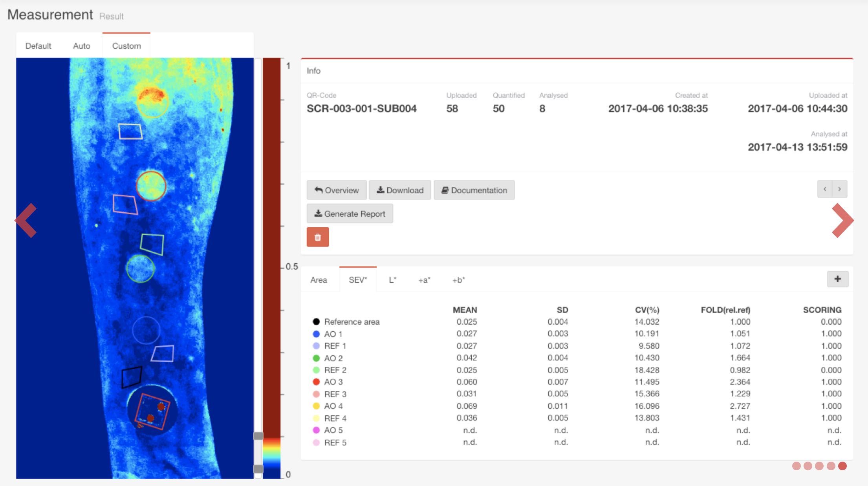
Task: Click the Uploaded count 58
Action: (452, 109)
